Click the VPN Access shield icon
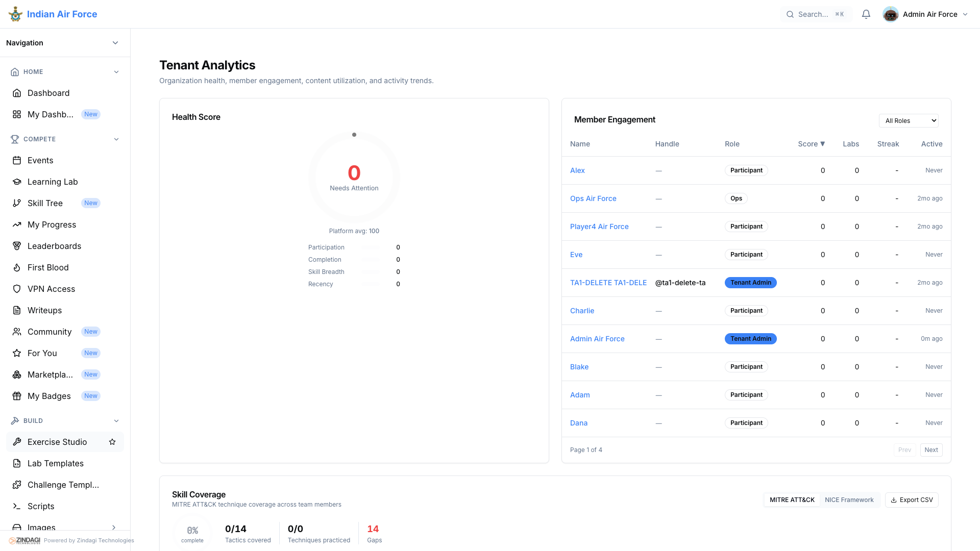 coord(17,289)
